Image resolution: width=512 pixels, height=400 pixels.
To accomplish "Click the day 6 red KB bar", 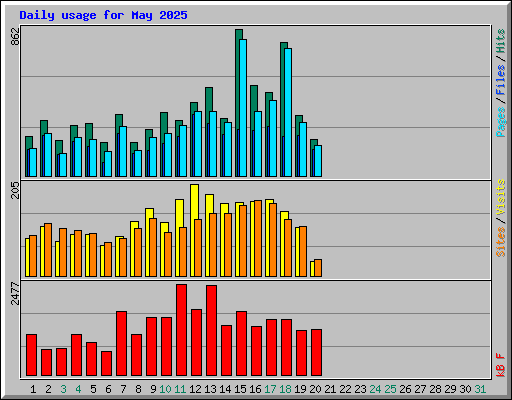I will pos(106,364).
